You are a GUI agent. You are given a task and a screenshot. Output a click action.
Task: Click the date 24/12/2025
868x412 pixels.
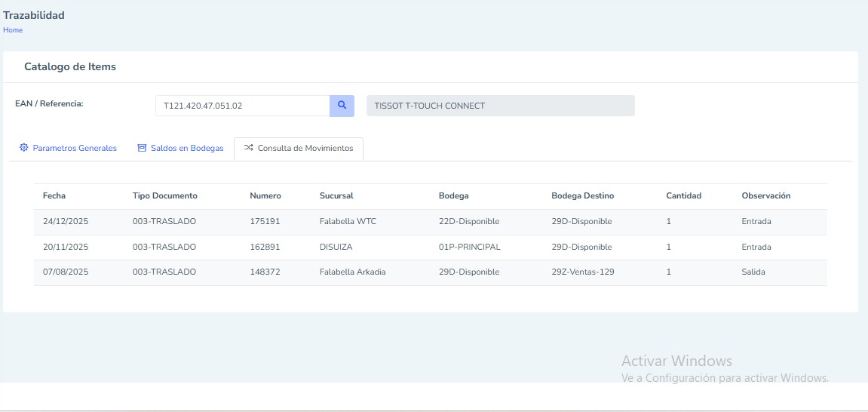(66, 222)
